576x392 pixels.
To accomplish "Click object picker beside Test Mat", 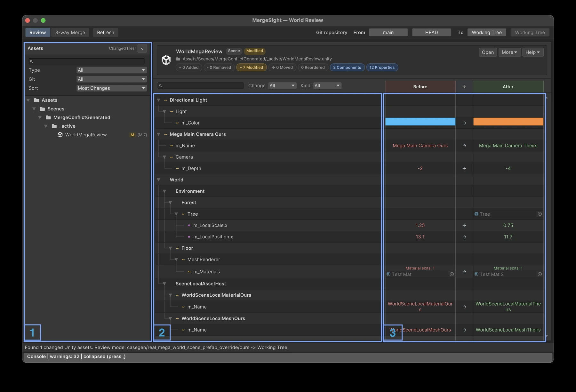I will [452, 274].
